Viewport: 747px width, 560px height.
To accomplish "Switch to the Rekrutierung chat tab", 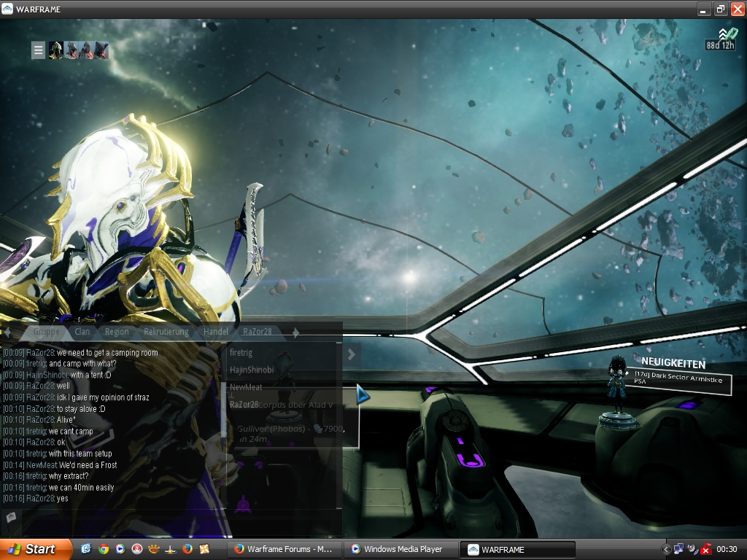I will (166, 332).
